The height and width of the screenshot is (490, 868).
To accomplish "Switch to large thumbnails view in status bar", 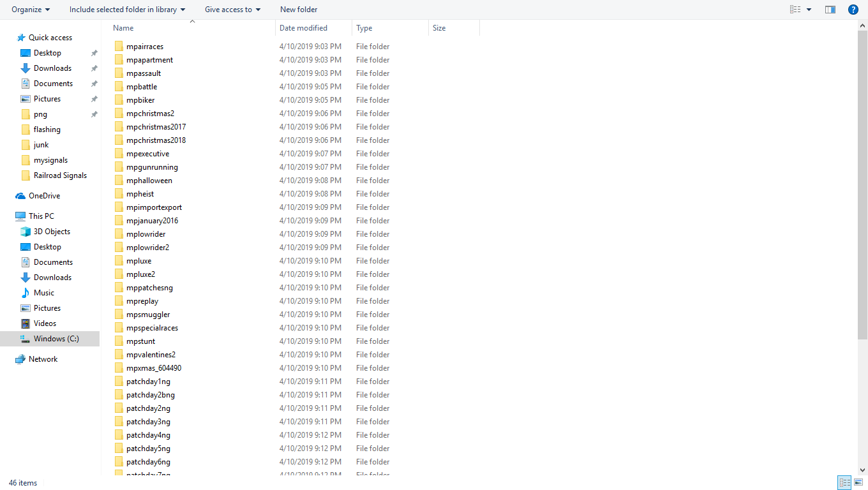I will 858,483.
